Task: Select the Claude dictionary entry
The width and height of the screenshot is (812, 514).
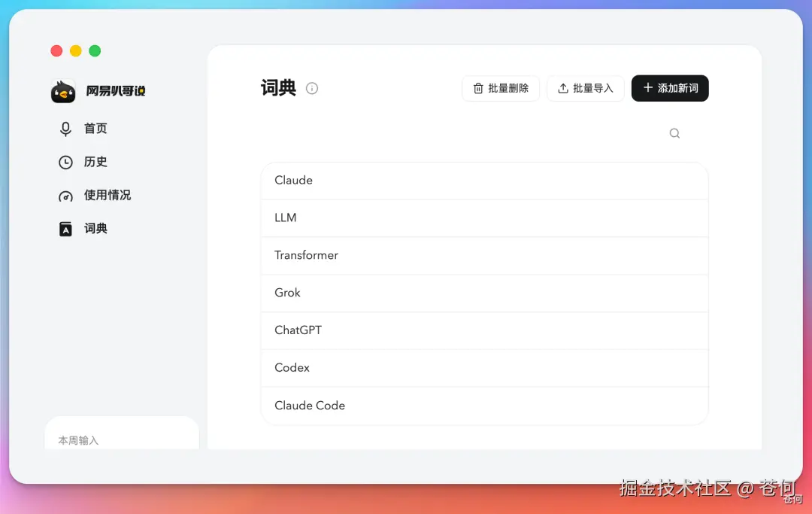Action: pyautogui.click(x=484, y=181)
